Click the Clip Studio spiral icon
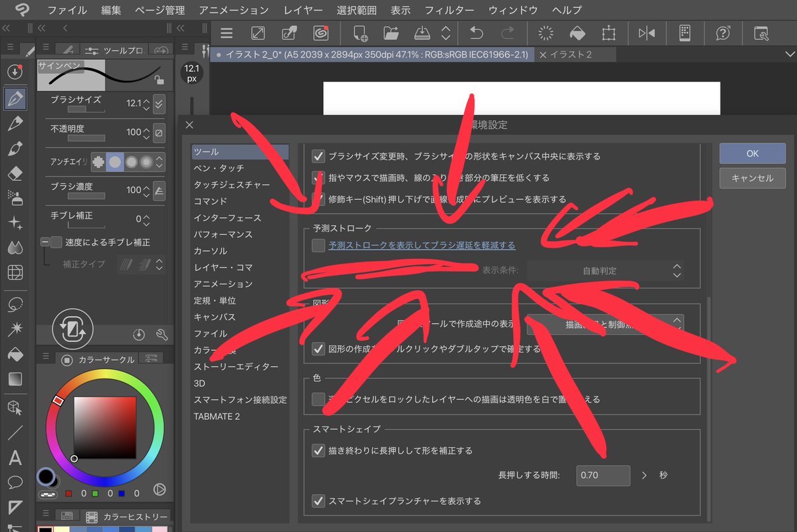 (x=321, y=33)
